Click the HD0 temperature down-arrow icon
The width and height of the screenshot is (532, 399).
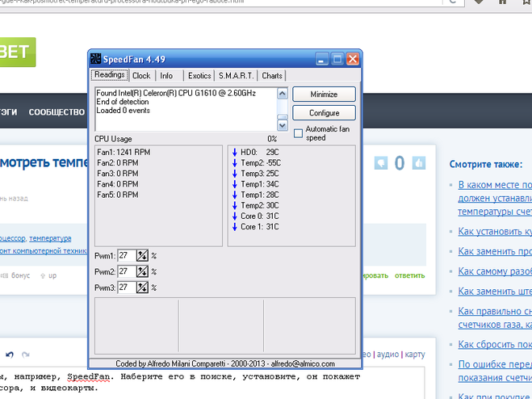[x=235, y=152]
